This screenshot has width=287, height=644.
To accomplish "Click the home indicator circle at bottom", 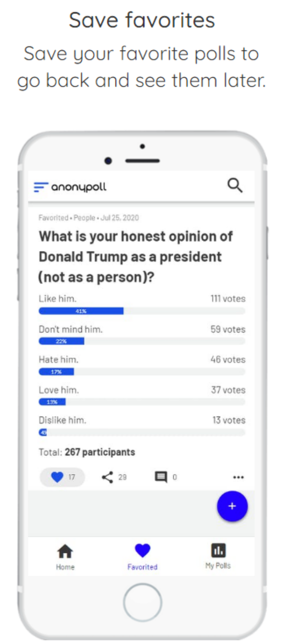I will coord(143,602).
